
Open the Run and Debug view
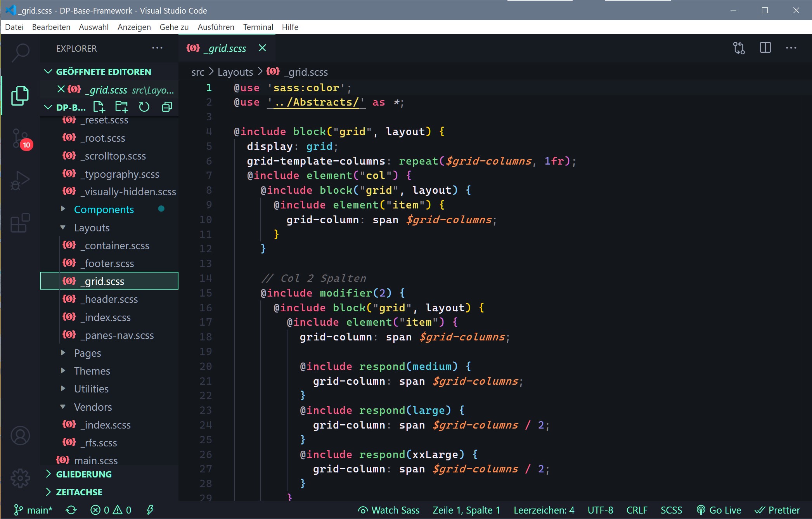pos(20,181)
